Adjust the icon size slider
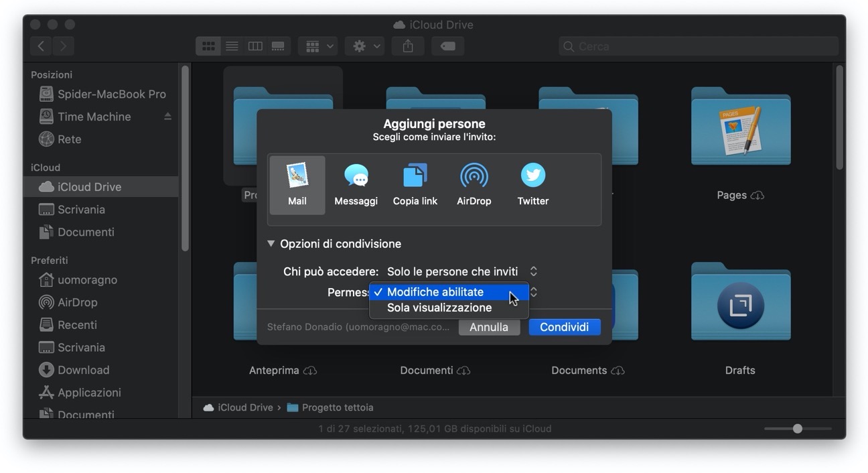Image resolution: width=868 pixels, height=473 pixels. tap(797, 429)
